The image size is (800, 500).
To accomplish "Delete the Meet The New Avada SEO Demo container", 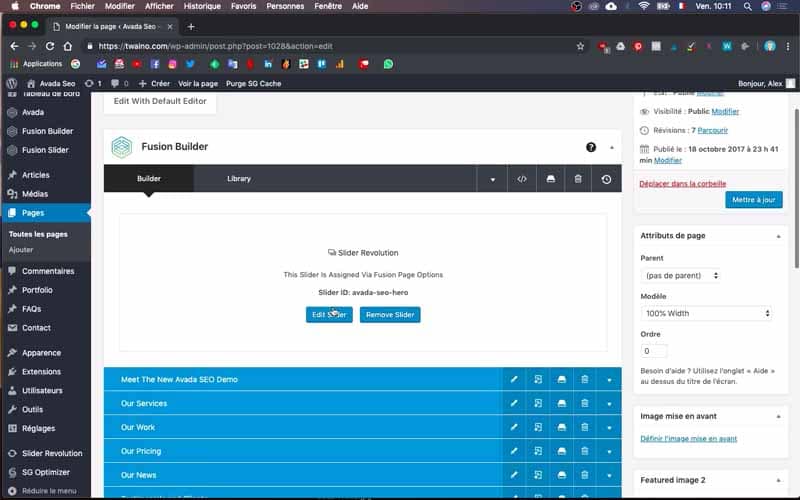I will tap(585, 380).
